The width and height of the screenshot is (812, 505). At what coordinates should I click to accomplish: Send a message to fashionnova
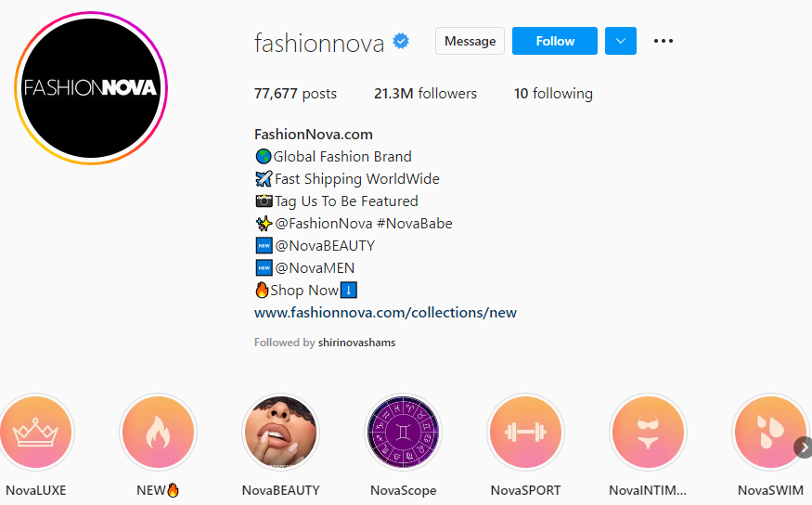[470, 41]
